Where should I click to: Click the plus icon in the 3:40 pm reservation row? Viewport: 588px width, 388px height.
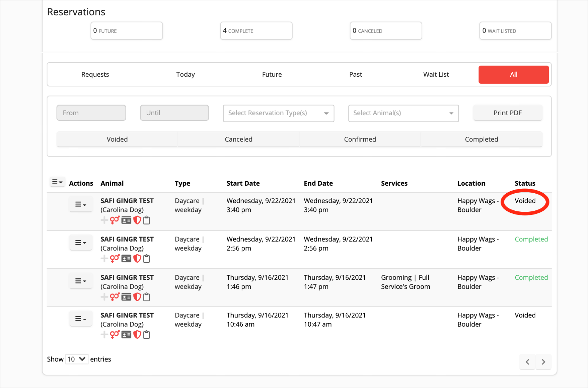[104, 220]
